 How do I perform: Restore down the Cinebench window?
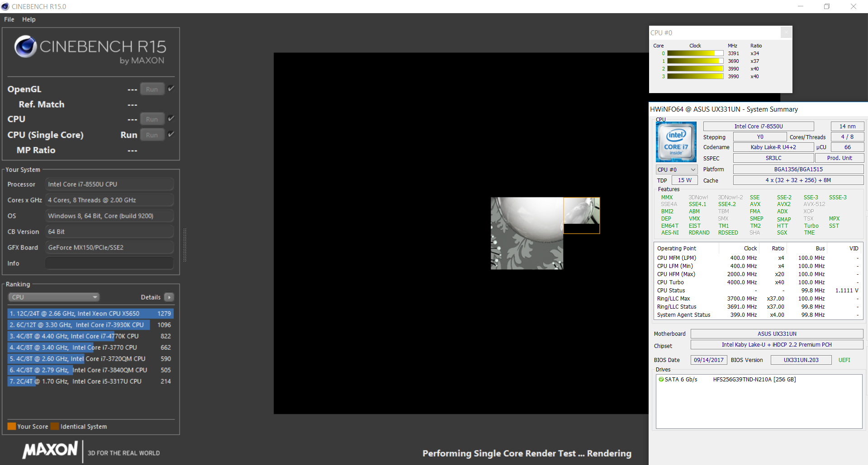point(826,6)
